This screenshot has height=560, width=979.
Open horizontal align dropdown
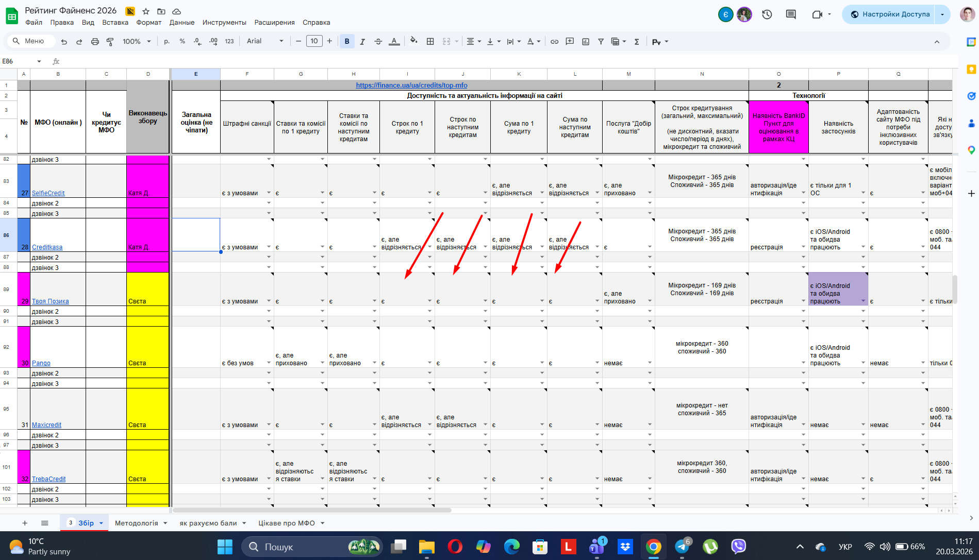pyautogui.click(x=473, y=41)
